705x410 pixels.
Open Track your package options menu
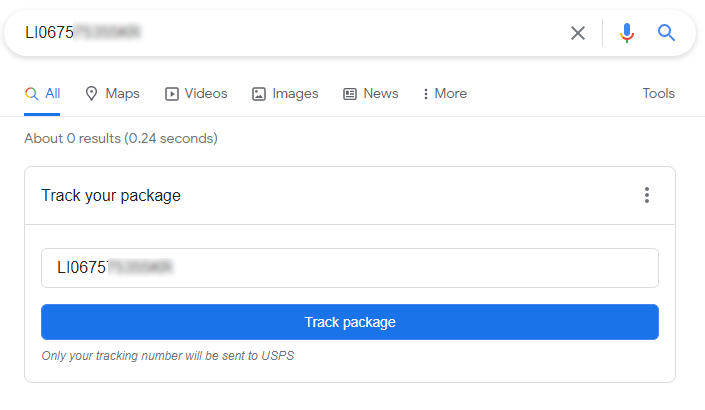click(x=647, y=195)
